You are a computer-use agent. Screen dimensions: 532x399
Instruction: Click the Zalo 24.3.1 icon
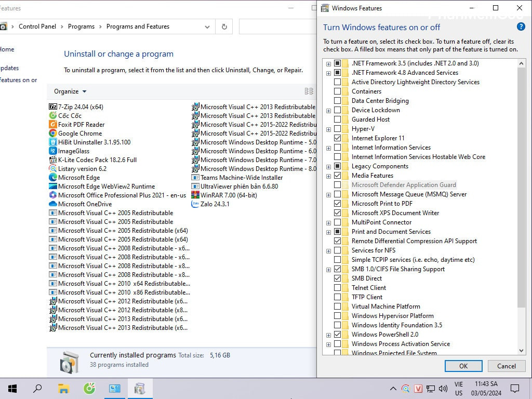(195, 204)
